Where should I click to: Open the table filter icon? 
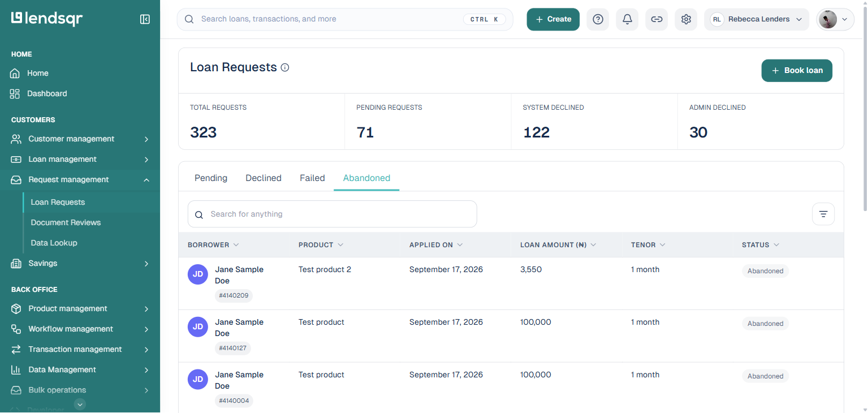(823, 214)
